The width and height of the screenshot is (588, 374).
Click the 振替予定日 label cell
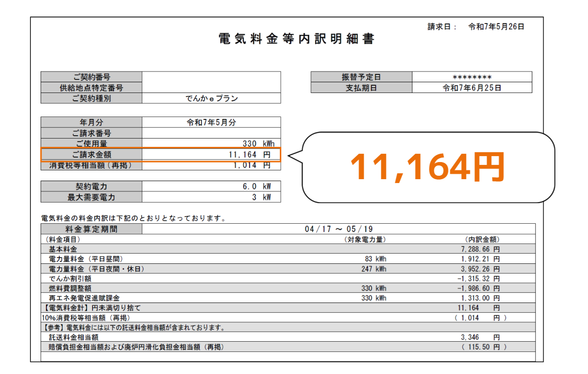click(x=361, y=77)
